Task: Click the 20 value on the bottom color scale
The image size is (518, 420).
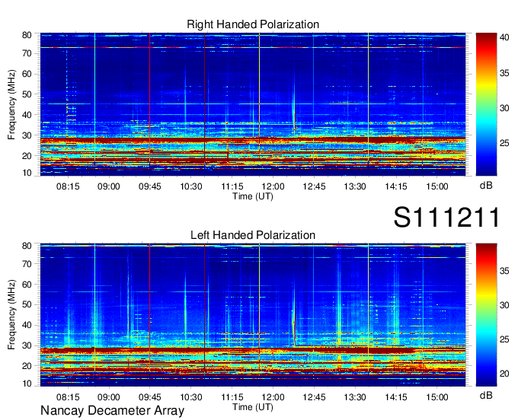Action: (504, 374)
